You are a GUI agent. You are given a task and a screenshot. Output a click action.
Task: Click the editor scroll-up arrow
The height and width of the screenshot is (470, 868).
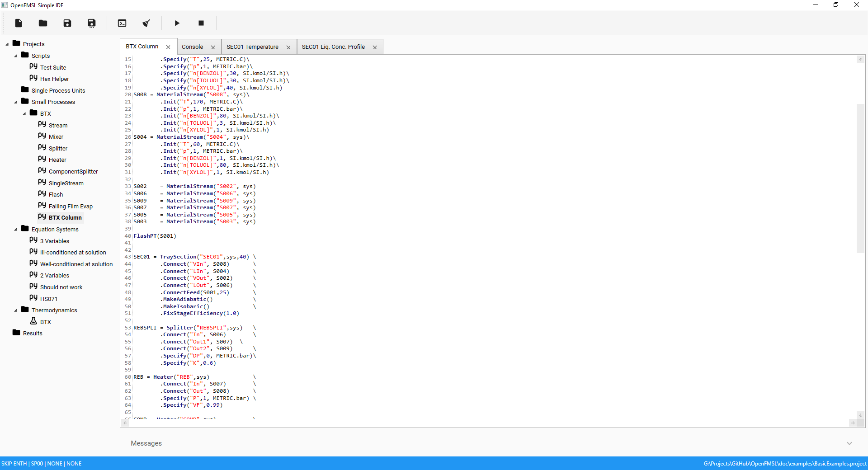(x=860, y=60)
